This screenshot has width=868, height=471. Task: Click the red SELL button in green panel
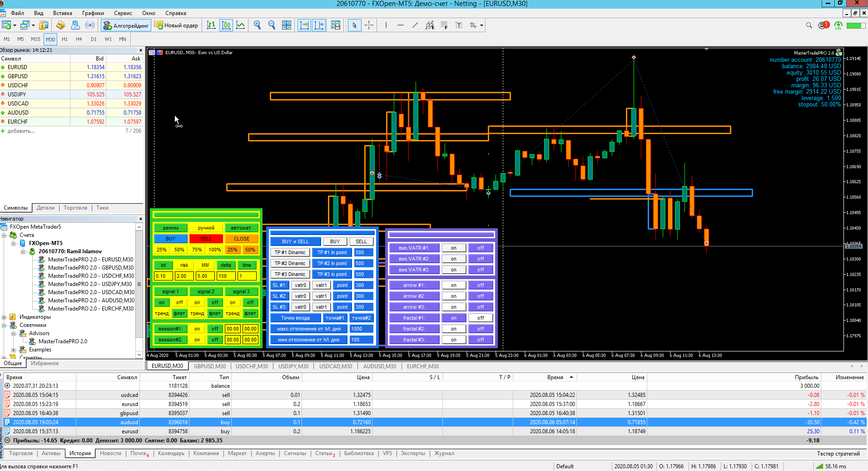pyautogui.click(x=206, y=239)
